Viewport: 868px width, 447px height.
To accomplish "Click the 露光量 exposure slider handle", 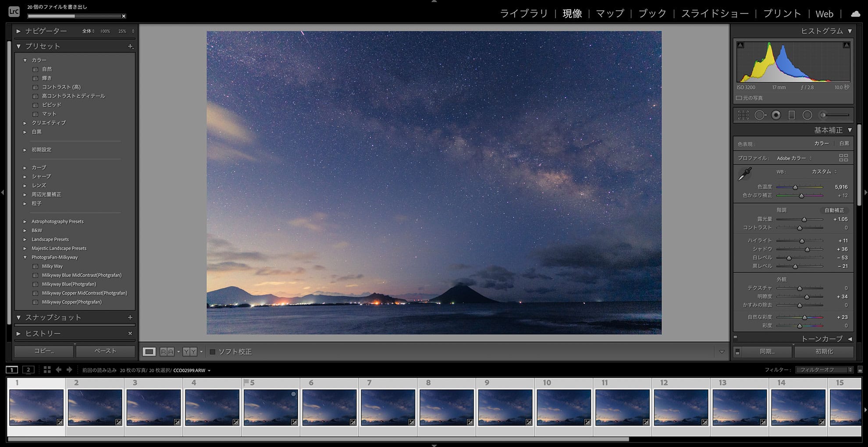I will (x=804, y=220).
